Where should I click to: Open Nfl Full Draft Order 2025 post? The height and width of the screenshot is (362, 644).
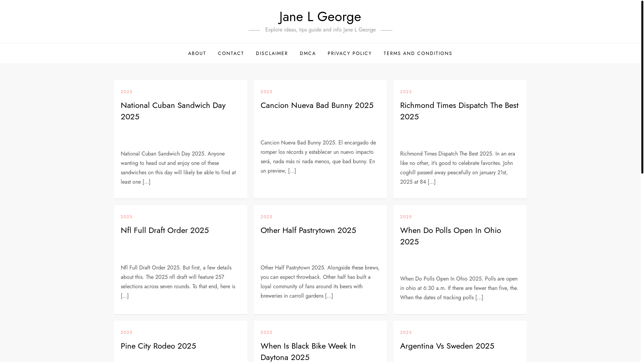(x=165, y=230)
